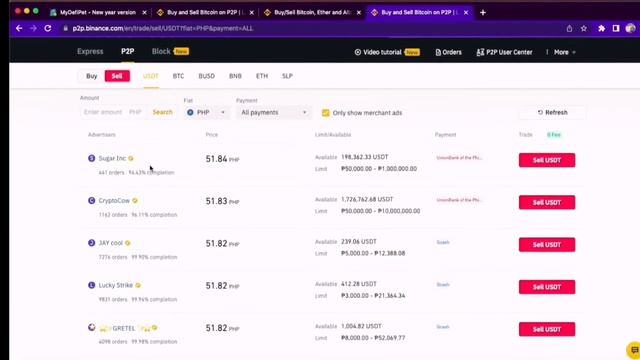
Task: Bookmark page with the star icon
Action: [584, 28]
